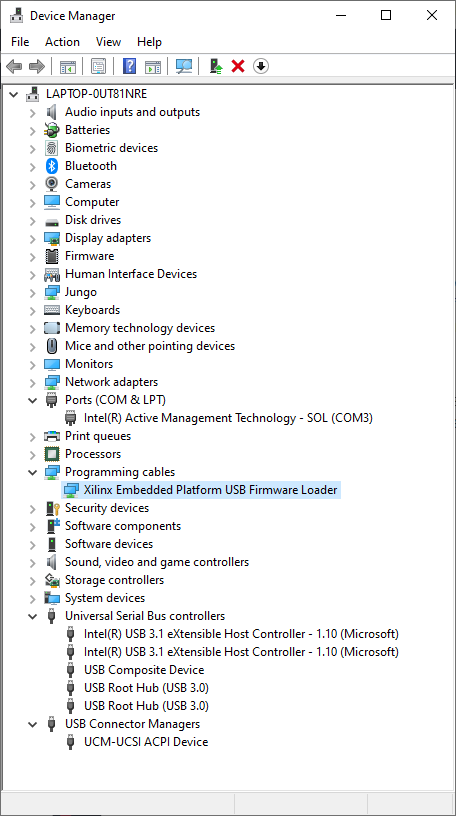Click the Update device driver icon

coord(216,66)
